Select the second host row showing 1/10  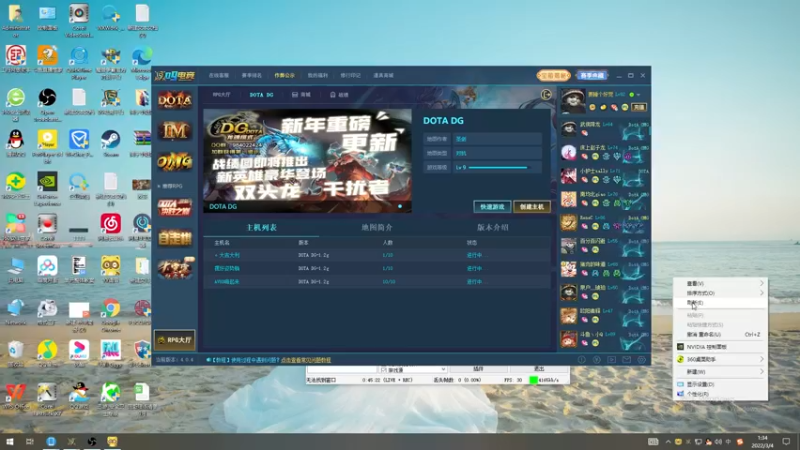(377, 268)
